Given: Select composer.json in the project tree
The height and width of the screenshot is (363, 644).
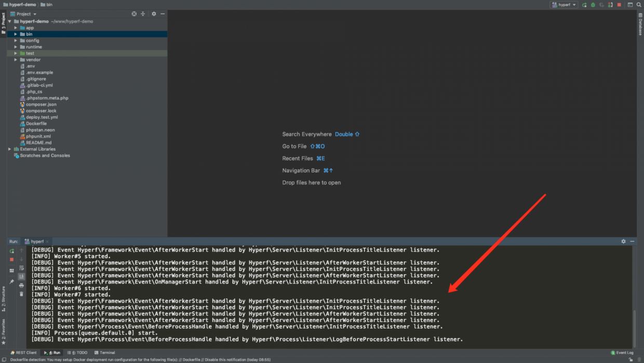Looking at the screenshot, I should click(41, 105).
